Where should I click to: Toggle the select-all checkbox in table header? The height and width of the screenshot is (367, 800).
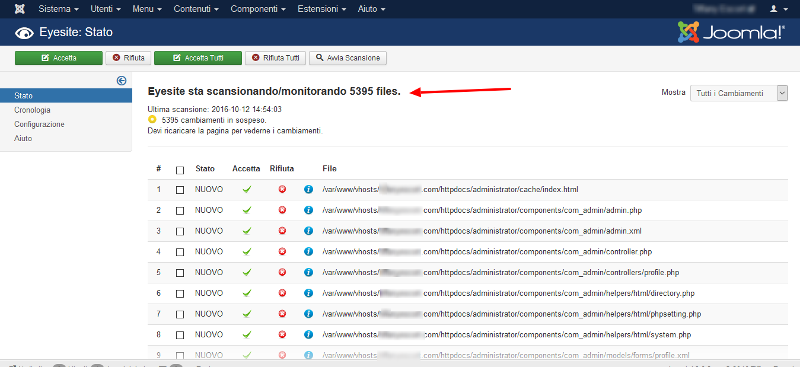[180, 170]
